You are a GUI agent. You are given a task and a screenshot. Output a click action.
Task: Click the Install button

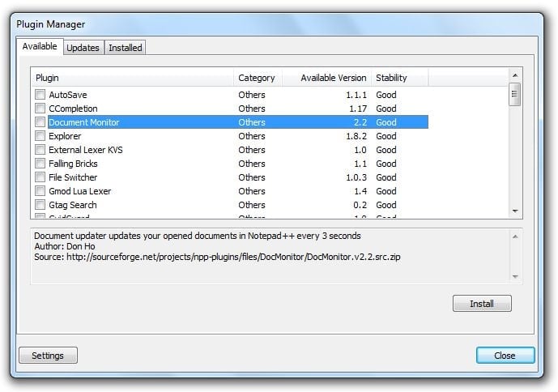(x=482, y=304)
